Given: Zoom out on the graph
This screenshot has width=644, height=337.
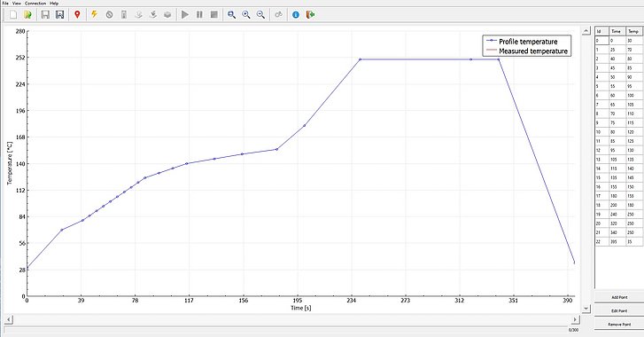Looking at the screenshot, I should (x=260, y=15).
